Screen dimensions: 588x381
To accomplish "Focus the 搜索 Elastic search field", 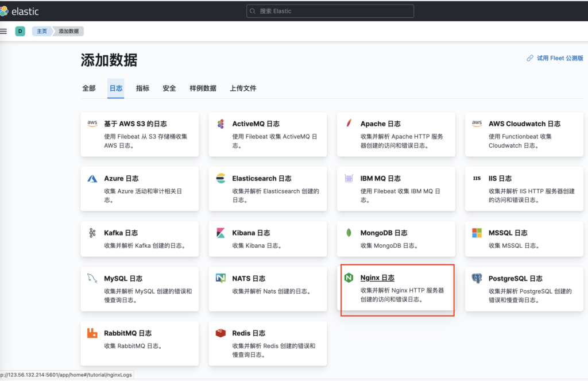I will pos(330,11).
